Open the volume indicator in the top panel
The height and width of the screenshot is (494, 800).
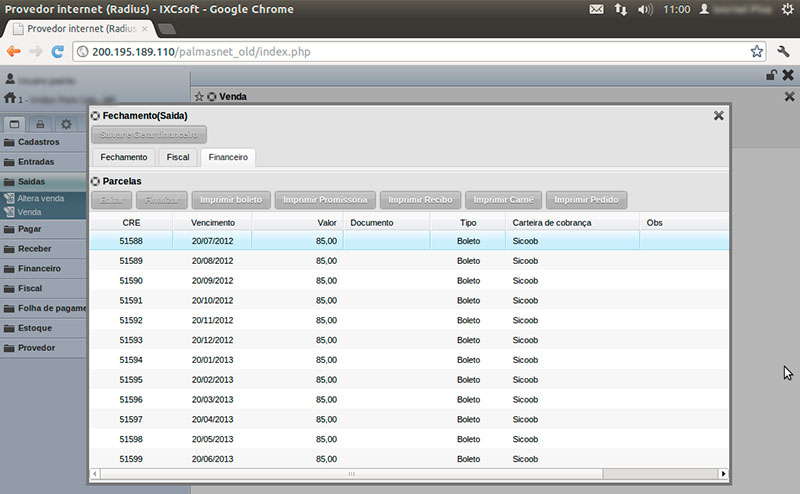click(645, 9)
